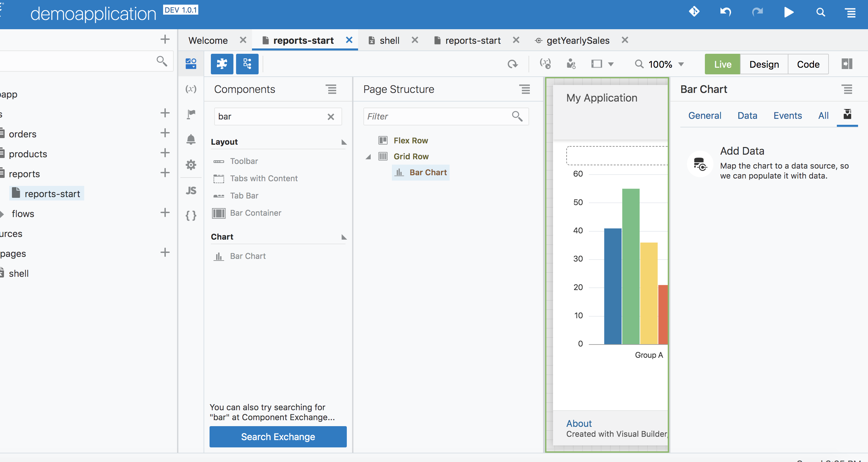Select Bar Chart in Page Structure tree
Screen dimensions: 868x462
tap(421, 173)
